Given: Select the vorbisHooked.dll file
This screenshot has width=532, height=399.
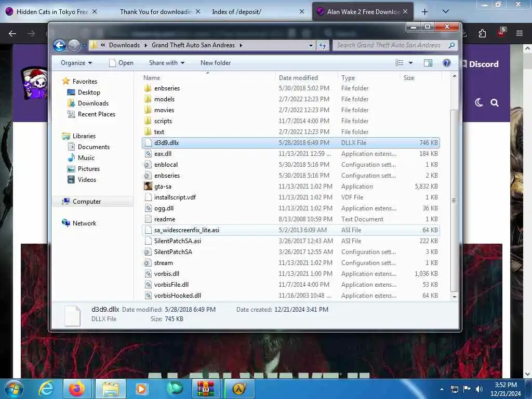Looking at the screenshot, I should (290, 296).
